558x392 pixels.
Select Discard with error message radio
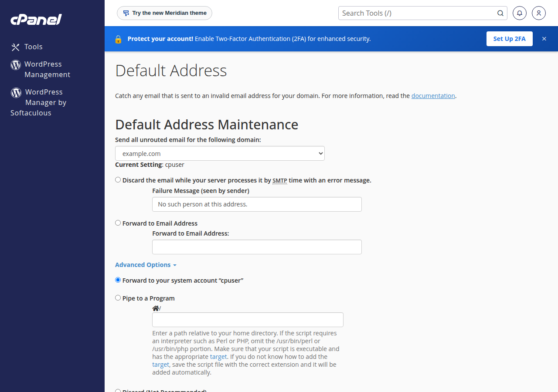pyautogui.click(x=118, y=180)
